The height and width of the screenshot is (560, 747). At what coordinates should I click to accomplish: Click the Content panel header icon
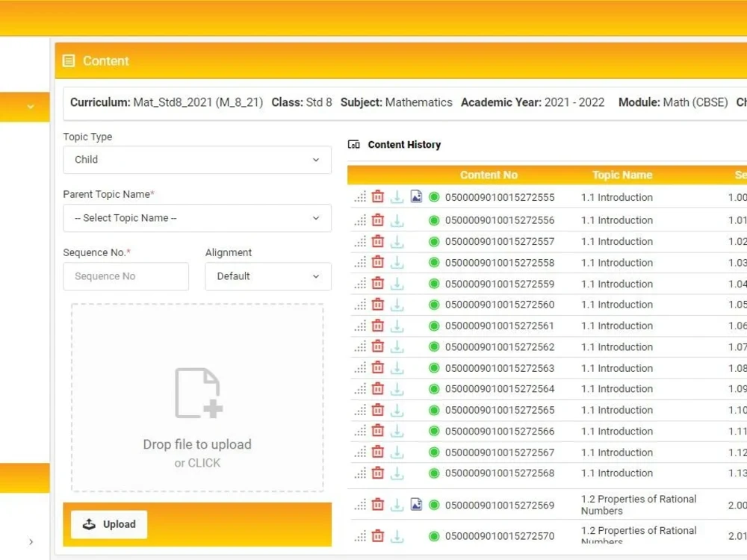69,61
